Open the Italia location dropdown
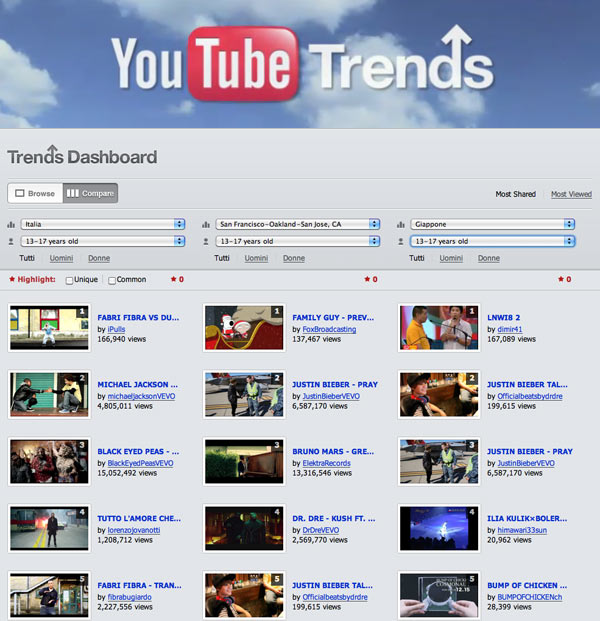This screenshot has width=600, height=621. [103, 224]
